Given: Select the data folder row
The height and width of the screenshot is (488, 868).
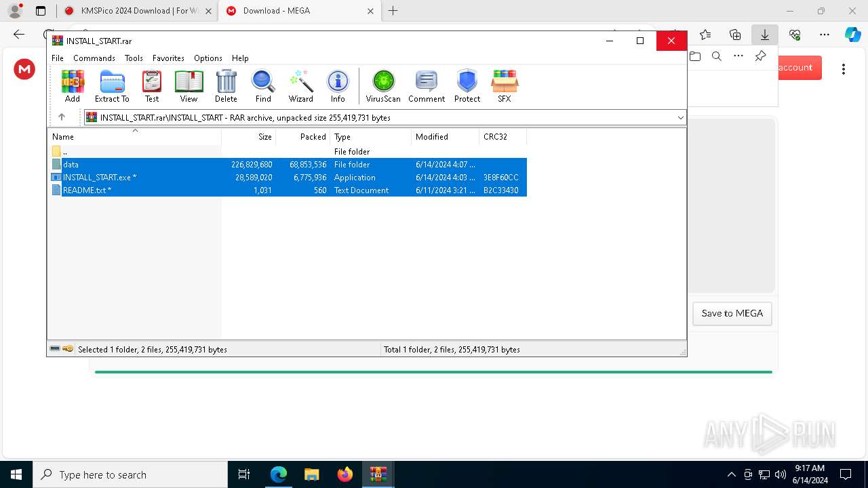Looking at the screenshot, I should pyautogui.click(x=288, y=165).
